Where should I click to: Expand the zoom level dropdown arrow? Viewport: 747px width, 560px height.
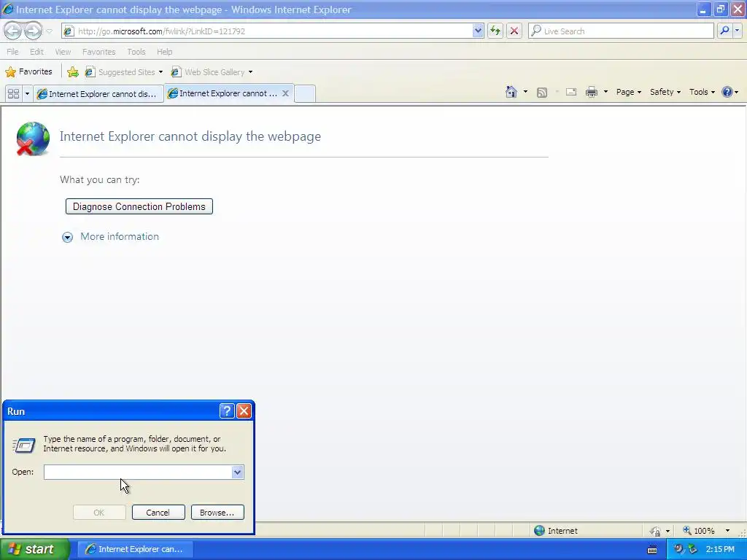(727, 531)
